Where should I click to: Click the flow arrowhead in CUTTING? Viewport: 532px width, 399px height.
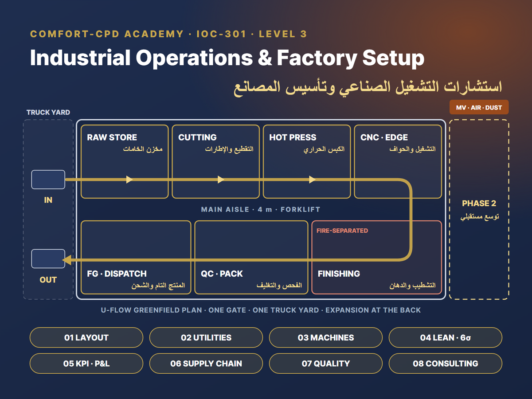pyautogui.click(x=221, y=180)
